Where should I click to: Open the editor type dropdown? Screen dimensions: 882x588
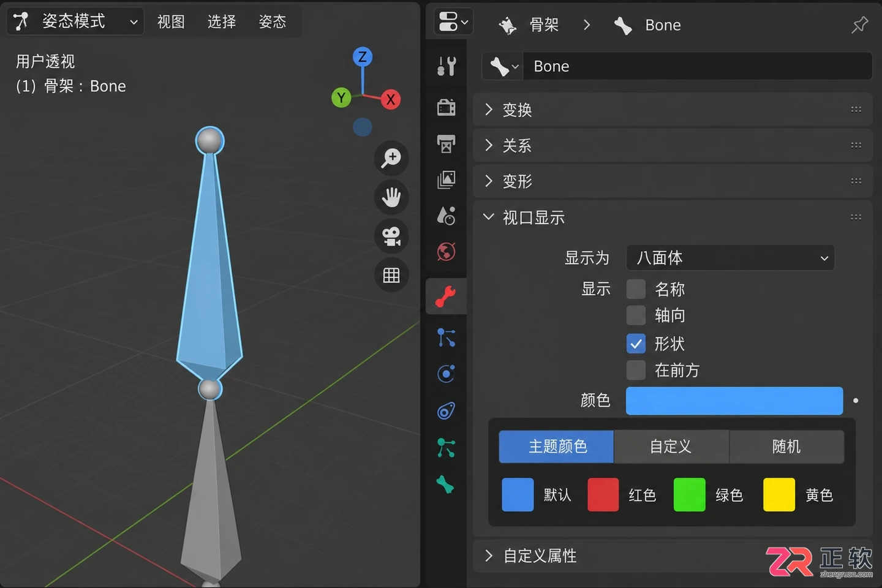click(x=453, y=22)
